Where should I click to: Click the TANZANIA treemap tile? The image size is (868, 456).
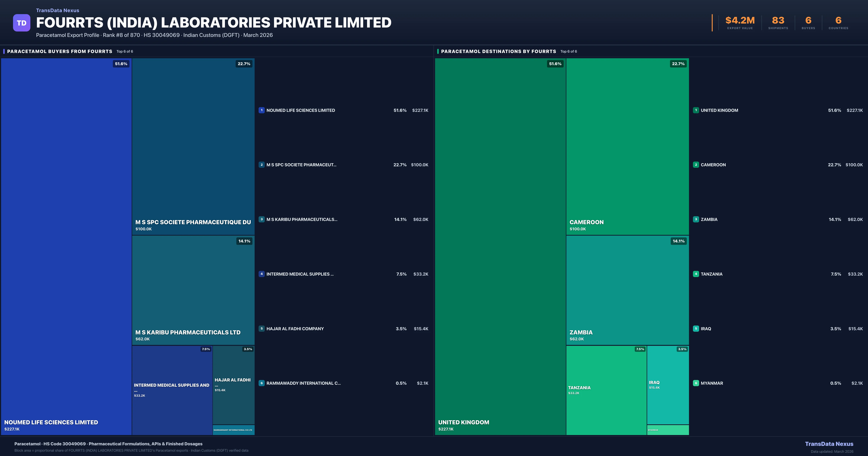point(606,390)
